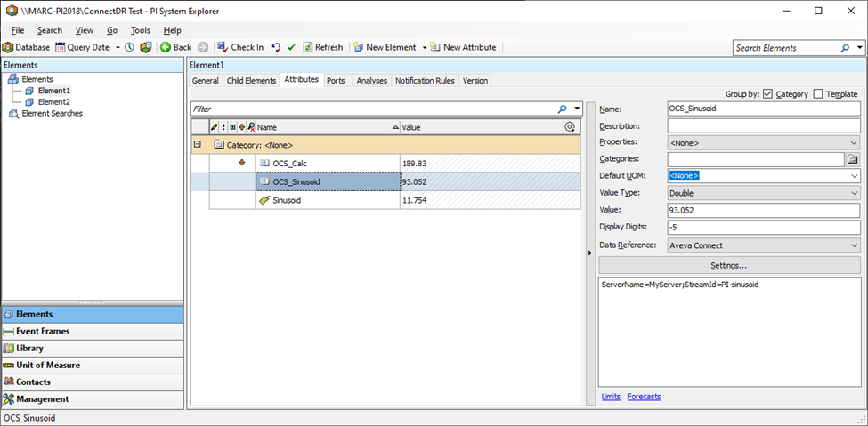
Task: Click the New Attribute button
Action: 463,47
